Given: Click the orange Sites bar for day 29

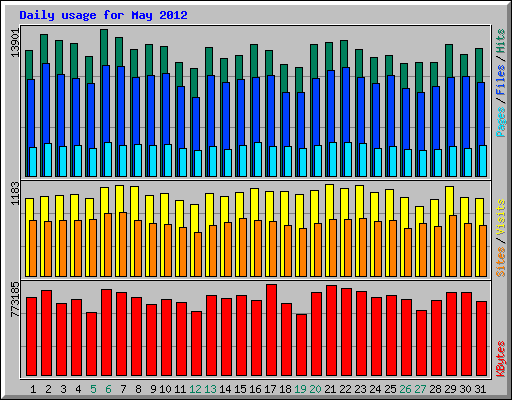Looking at the screenshot, I should click(453, 246).
